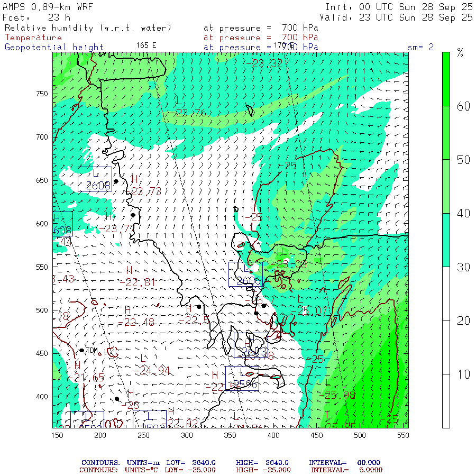Click the Relative humidity legend text
Viewport: 476px width, 476px height.
pyautogui.click(x=88, y=28)
